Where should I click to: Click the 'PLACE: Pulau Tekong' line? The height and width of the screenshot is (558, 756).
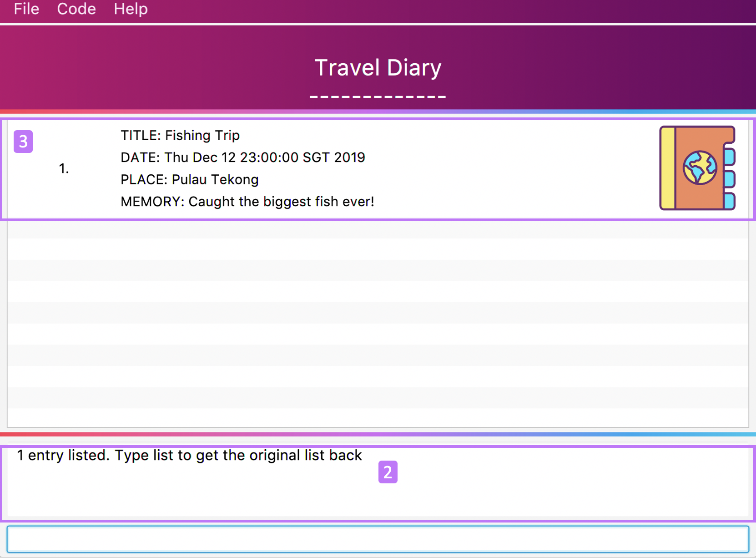pyautogui.click(x=190, y=180)
